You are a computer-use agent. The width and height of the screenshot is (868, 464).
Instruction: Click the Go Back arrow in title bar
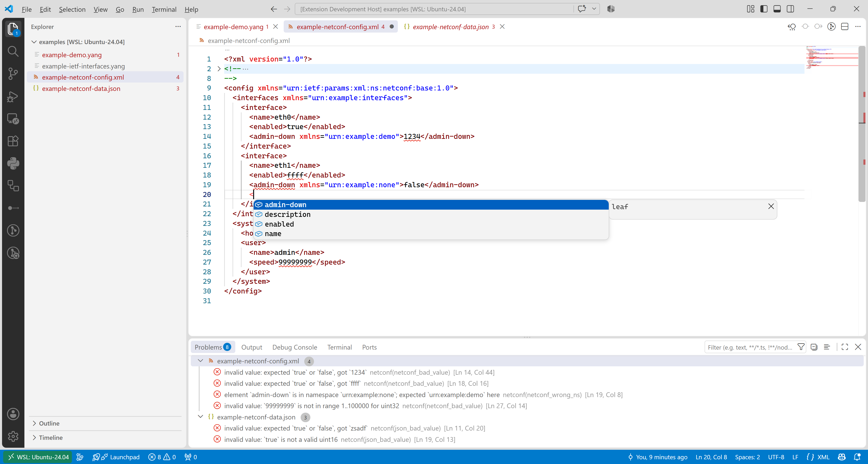tap(274, 9)
